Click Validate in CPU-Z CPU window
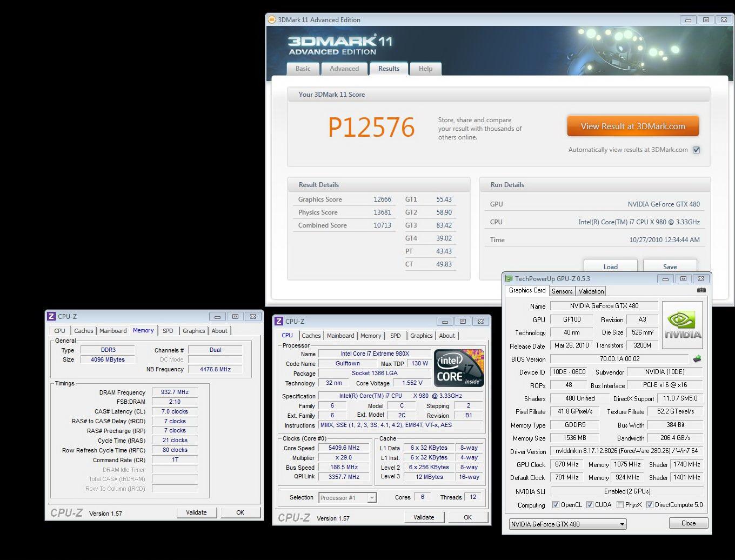This screenshot has width=735, height=560. [424, 517]
